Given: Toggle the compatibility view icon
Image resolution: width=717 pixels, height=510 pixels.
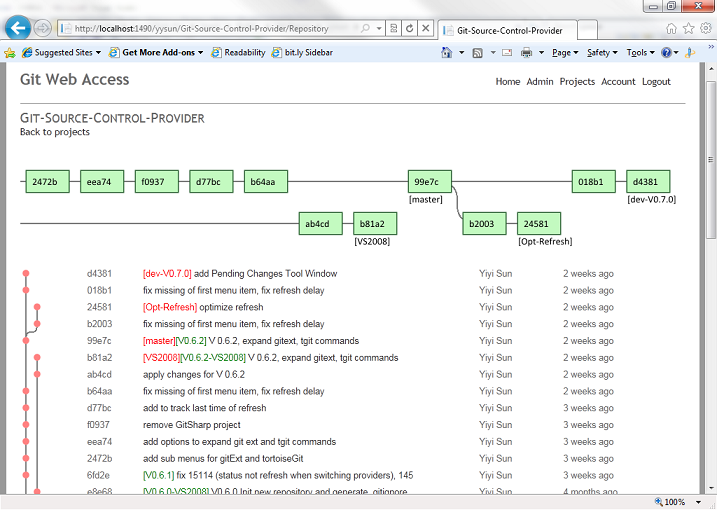Looking at the screenshot, I should [393, 28].
